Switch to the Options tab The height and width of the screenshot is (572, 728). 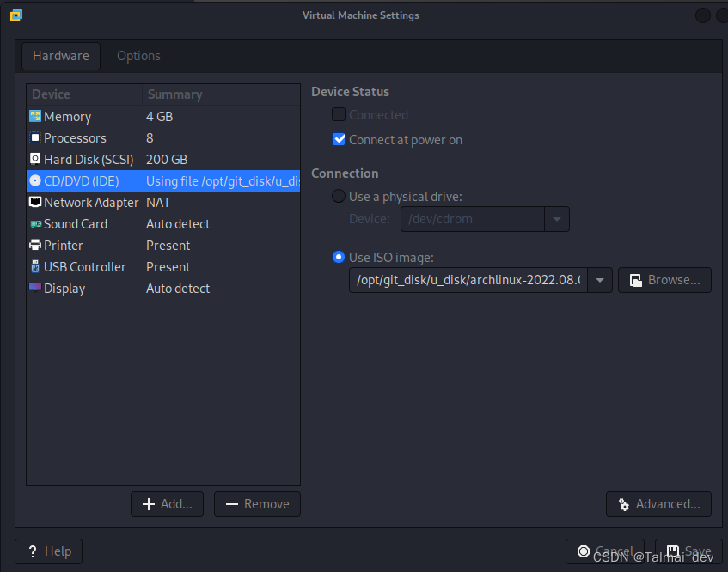138,56
